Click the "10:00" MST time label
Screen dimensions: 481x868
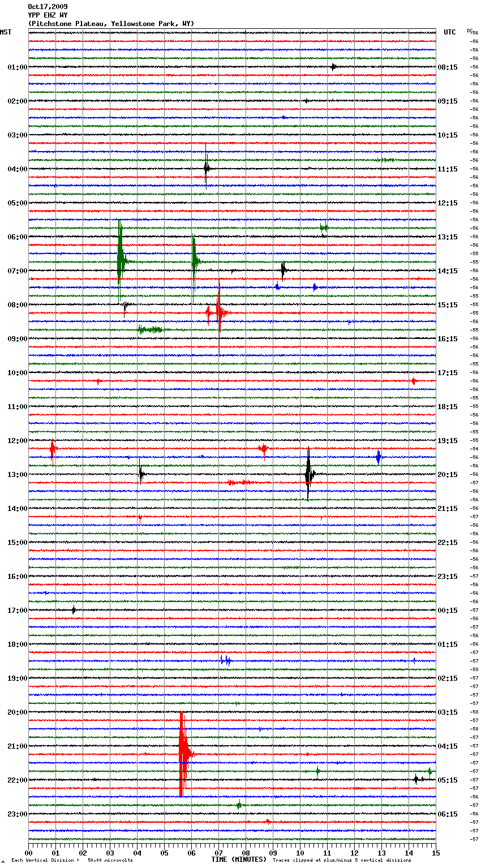pyautogui.click(x=18, y=373)
